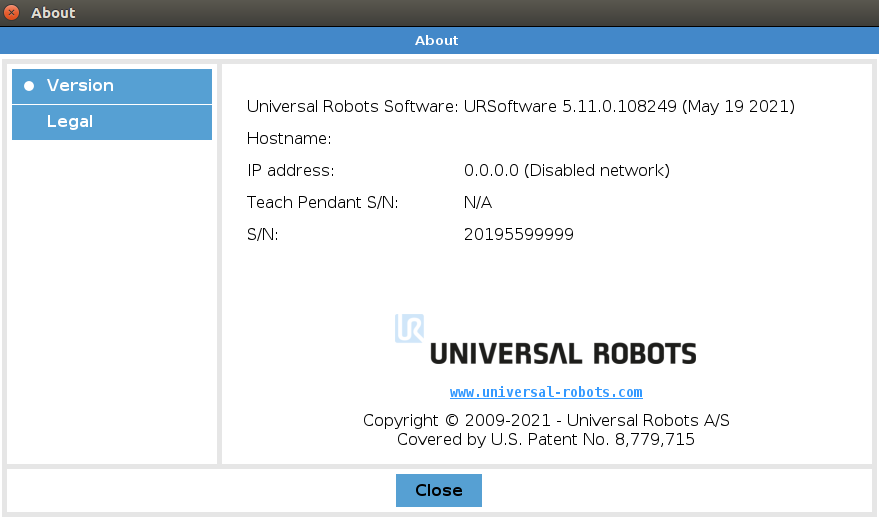
Task: Click the IP address: label
Action: coord(290,170)
